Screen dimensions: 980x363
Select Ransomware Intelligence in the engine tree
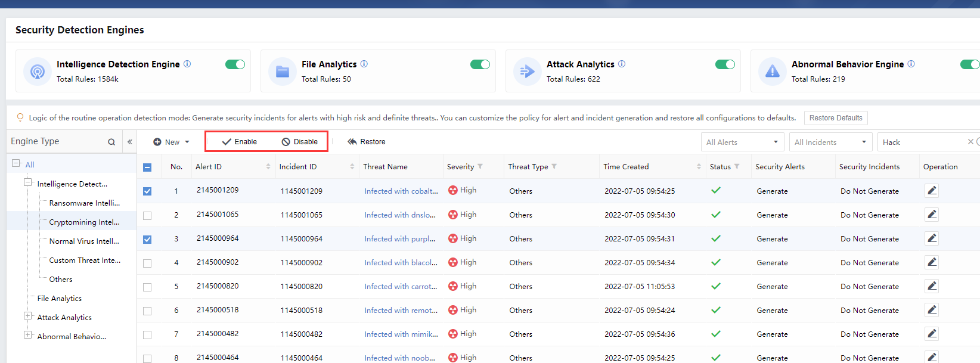[x=84, y=203]
